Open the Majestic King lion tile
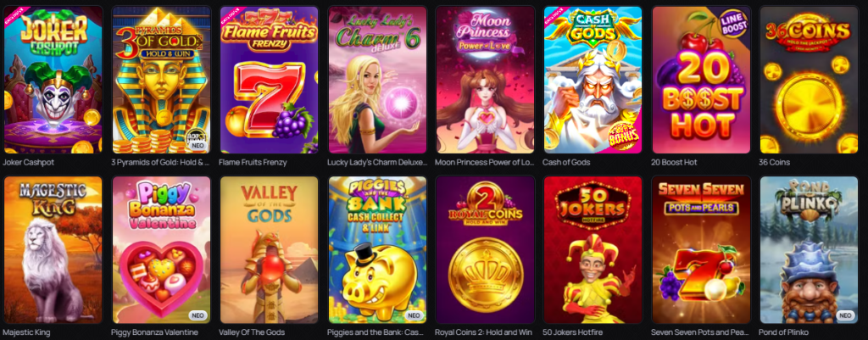The height and width of the screenshot is (340, 868). 53,250
